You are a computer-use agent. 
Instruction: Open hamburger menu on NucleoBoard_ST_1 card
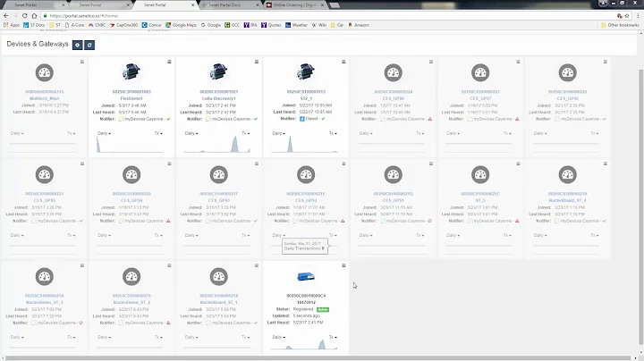[257, 265]
